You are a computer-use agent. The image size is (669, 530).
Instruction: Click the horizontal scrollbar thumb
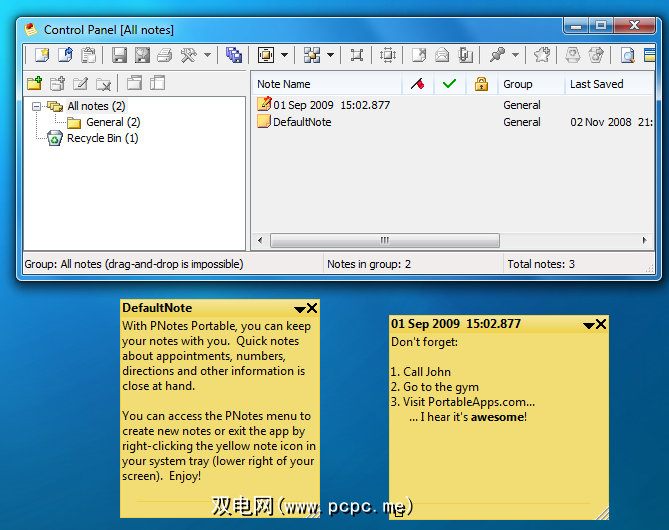[x=385, y=240]
